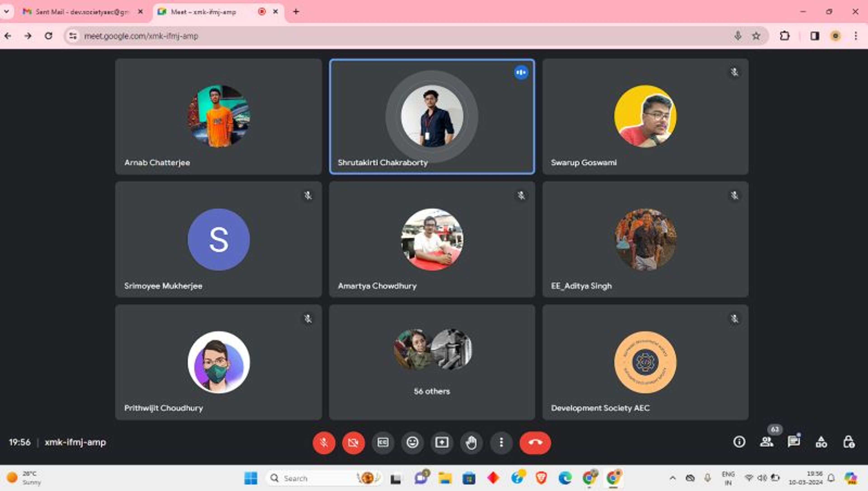The width and height of the screenshot is (868, 491).
Task: Open the three-dot more options menu
Action: 501,442
